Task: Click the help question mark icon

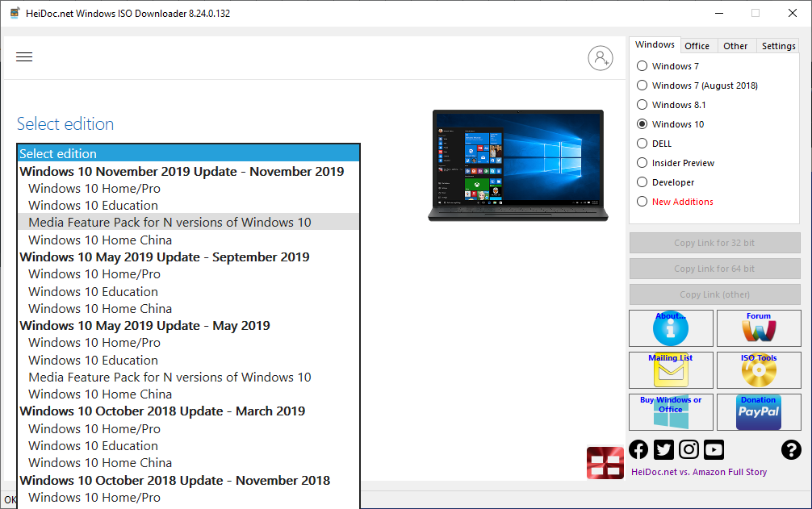Action: [791, 449]
